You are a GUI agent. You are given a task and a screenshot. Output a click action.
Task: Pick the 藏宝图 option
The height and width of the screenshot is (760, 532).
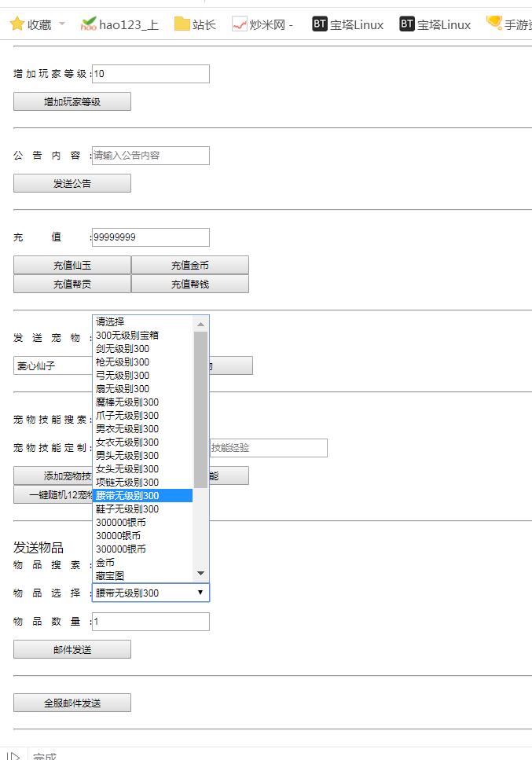click(110, 575)
